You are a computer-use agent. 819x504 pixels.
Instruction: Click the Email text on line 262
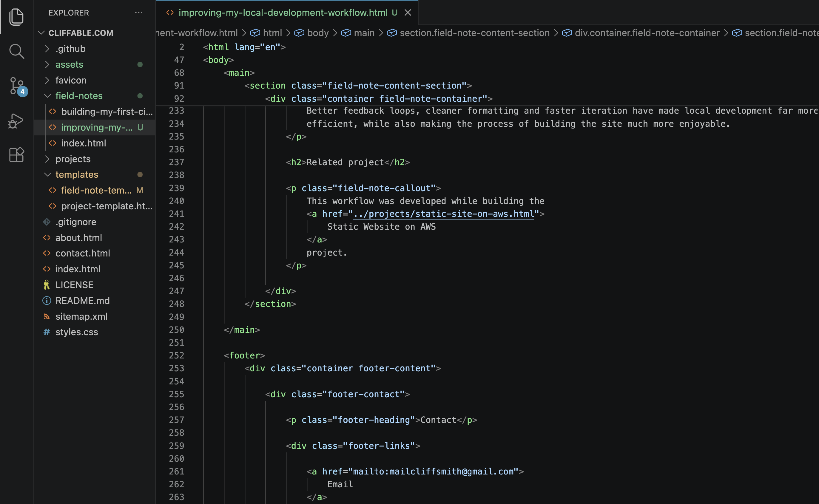tap(340, 484)
